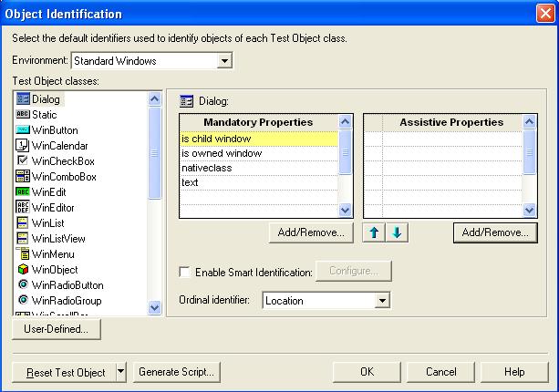Screen dimensions: 559x392
Task: Click the WinCalendar class icon
Action: (23, 145)
